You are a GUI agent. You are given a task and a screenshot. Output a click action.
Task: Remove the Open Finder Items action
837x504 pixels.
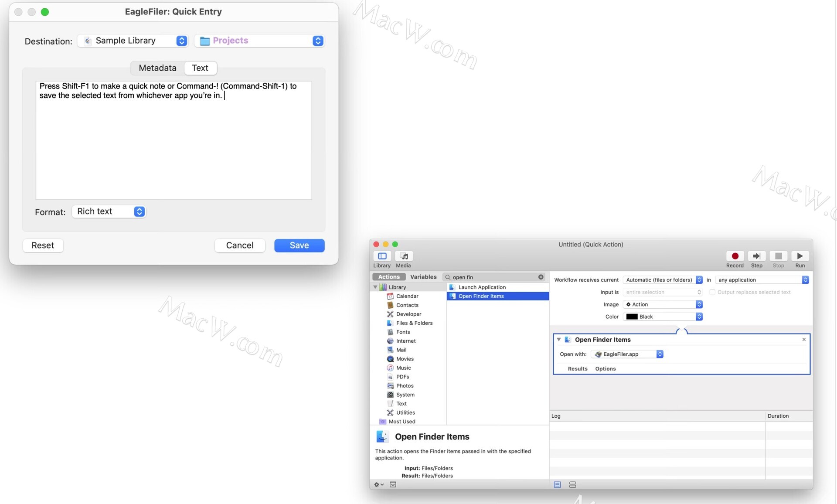(x=804, y=340)
